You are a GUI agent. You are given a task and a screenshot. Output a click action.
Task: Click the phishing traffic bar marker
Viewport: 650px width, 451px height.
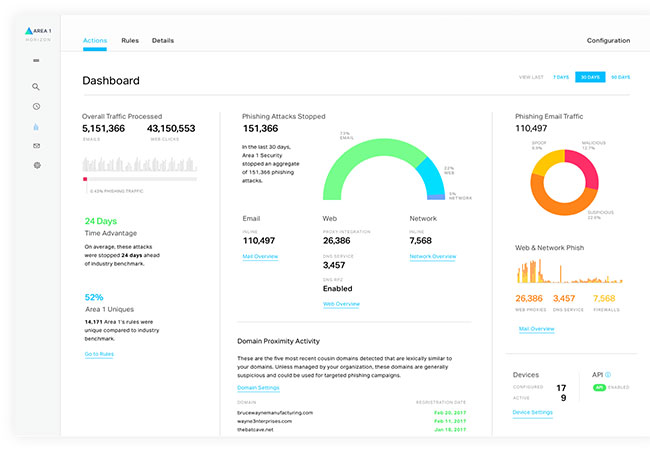(x=85, y=180)
